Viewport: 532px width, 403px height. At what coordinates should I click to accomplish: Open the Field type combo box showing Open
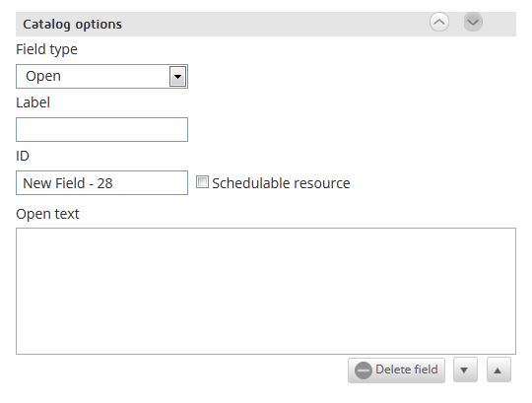[101, 76]
